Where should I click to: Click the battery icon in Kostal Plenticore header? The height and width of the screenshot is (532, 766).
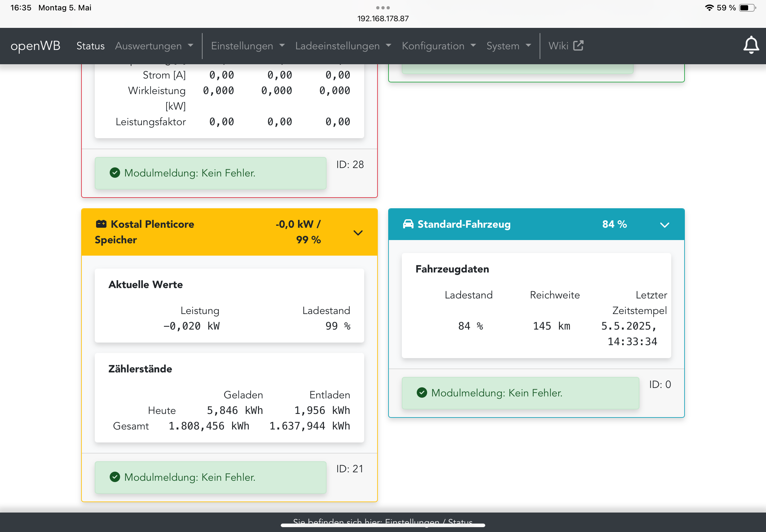click(x=101, y=224)
